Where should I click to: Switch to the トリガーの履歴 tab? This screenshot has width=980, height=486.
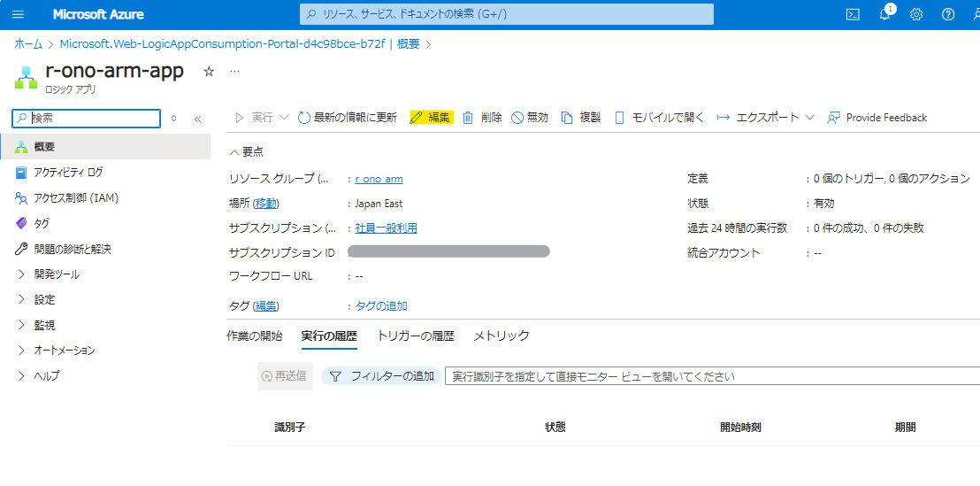point(416,336)
